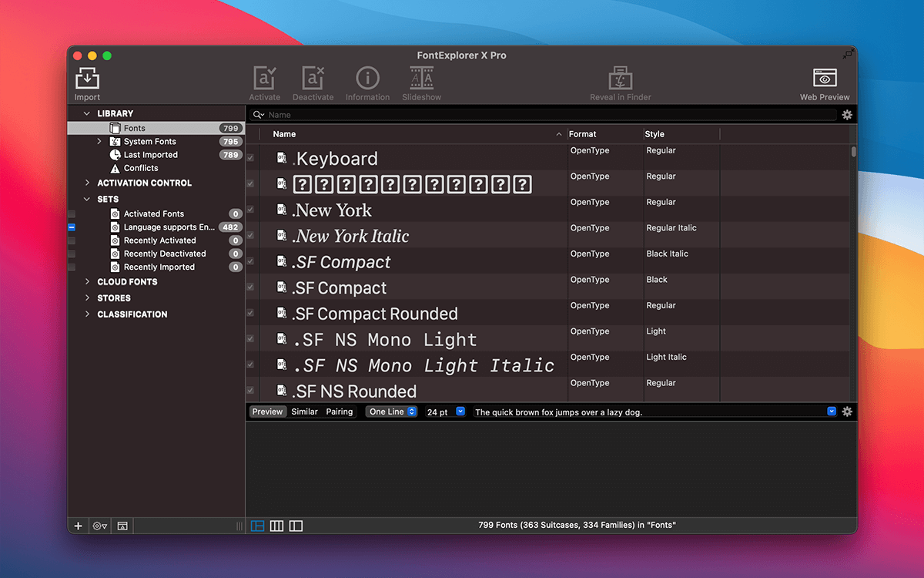Open the preview pane gear settings

tap(847, 412)
